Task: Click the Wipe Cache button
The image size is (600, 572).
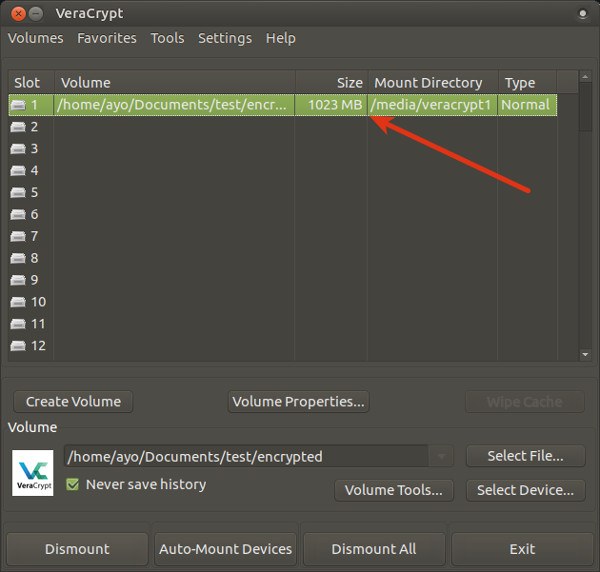Action: click(525, 402)
